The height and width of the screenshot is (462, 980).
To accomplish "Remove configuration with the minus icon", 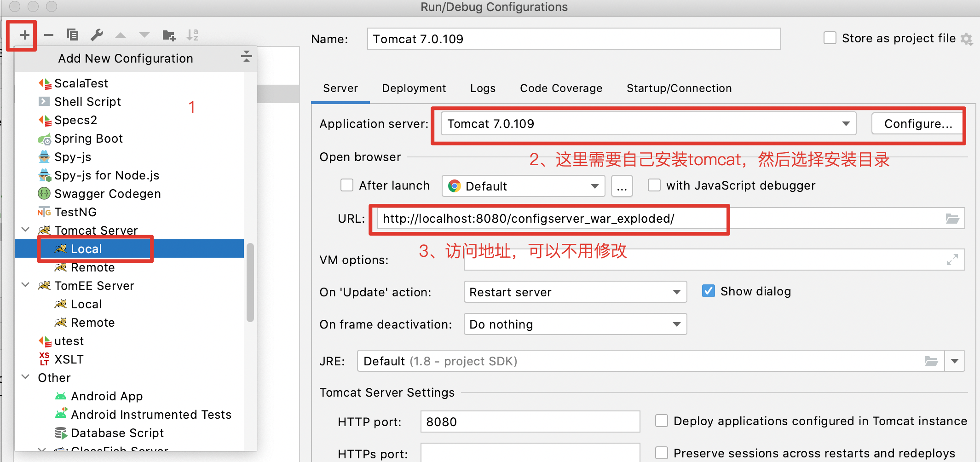I will [x=49, y=35].
